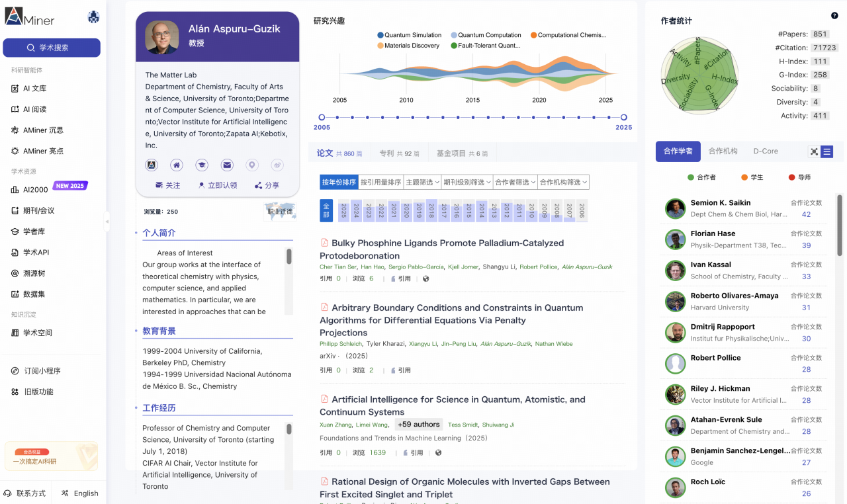The width and height of the screenshot is (847, 504).
Task: Toggle Materials Discovery legend series
Action: tap(408, 46)
